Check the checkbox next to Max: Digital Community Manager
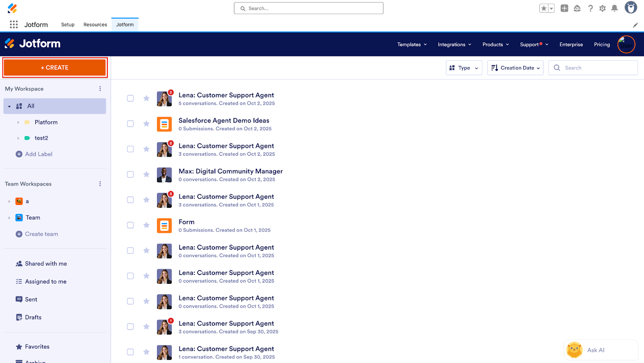The width and height of the screenshot is (644, 363). pos(130,174)
